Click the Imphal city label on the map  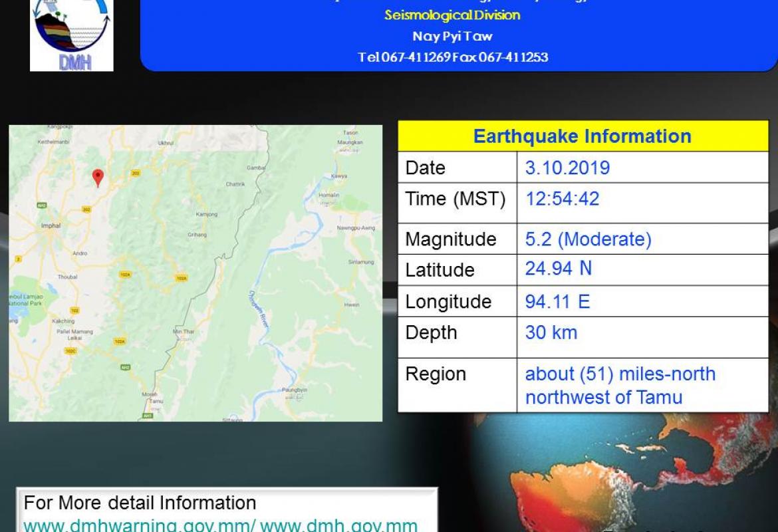[51, 226]
